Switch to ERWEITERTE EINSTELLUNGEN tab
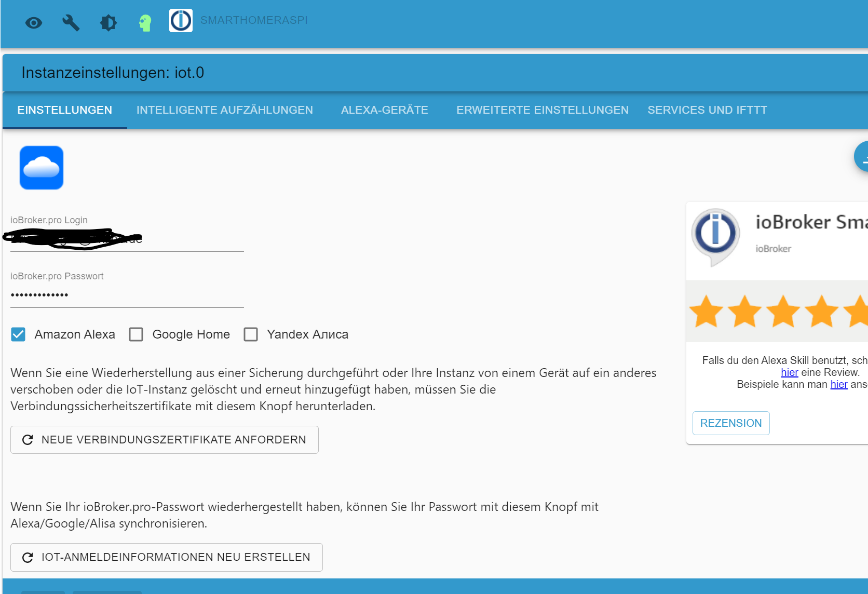 542,110
